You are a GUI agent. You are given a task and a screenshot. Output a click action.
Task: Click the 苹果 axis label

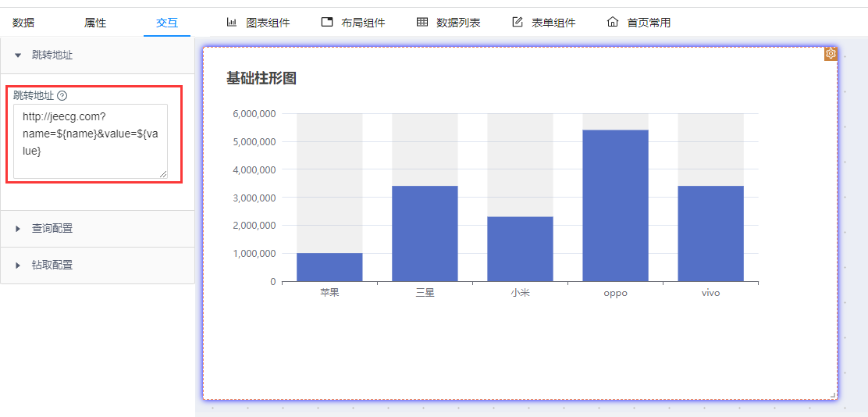click(x=329, y=293)
